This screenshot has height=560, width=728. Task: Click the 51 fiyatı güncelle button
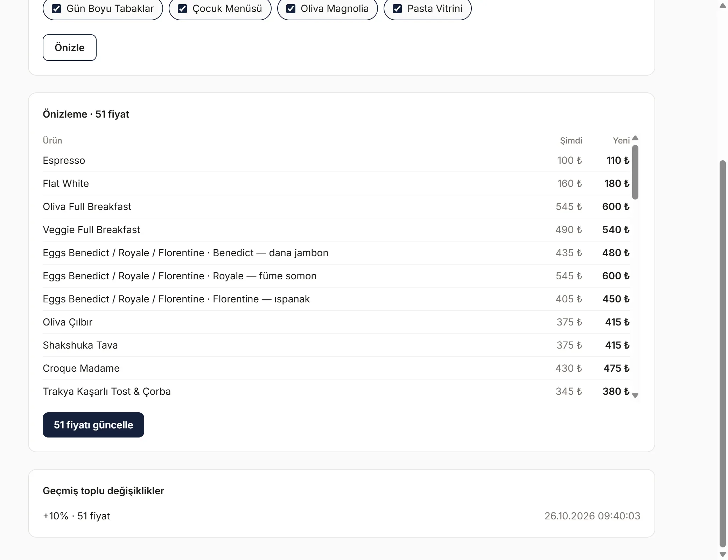point(93,425)
